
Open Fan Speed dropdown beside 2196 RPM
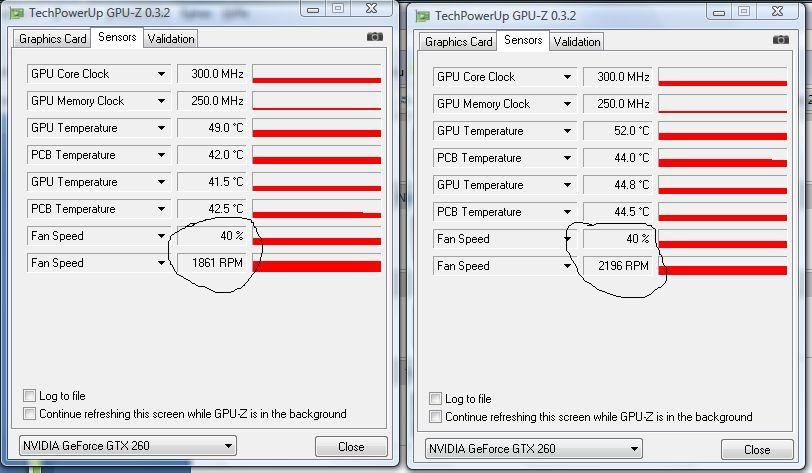(568, 266)
